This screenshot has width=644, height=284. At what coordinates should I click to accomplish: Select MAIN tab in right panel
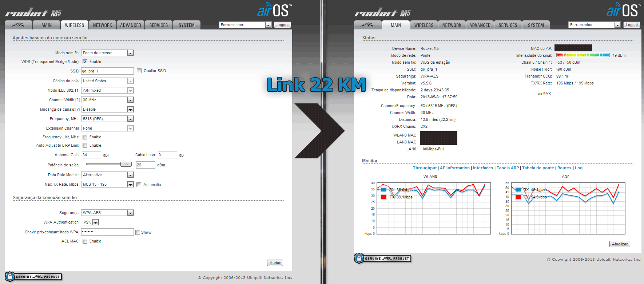tap(396, 25)
